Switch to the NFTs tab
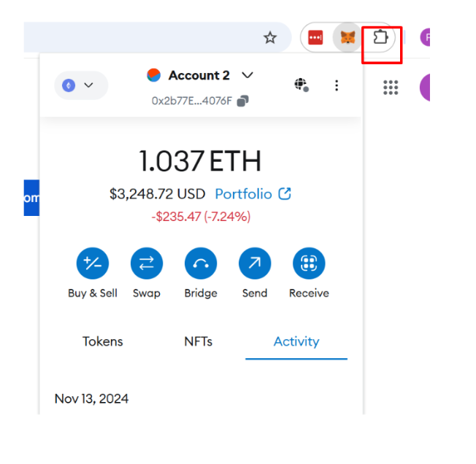Image resolution: width=476 pixels, height=464 pixels. click(199, 341)
